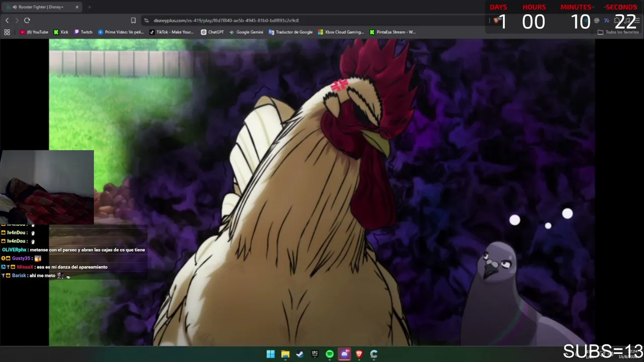Open the Traductor de Google bookmark

[291, 32]
